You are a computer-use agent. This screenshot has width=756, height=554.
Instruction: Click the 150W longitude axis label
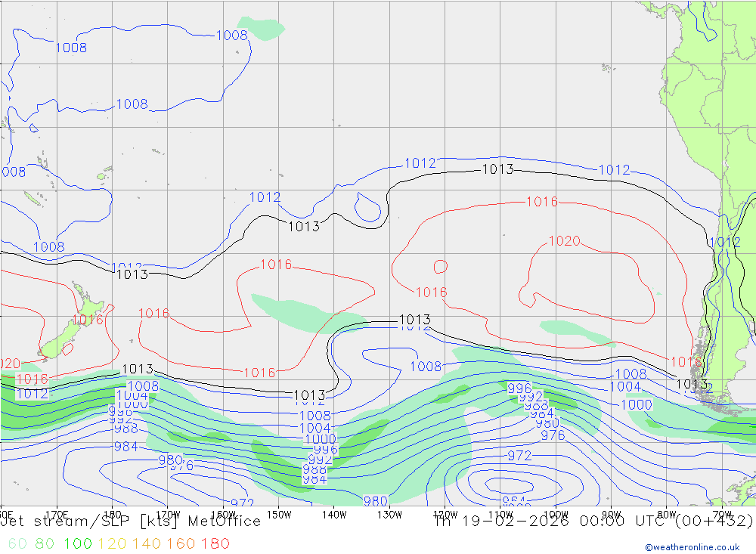(x=279, y=515)
